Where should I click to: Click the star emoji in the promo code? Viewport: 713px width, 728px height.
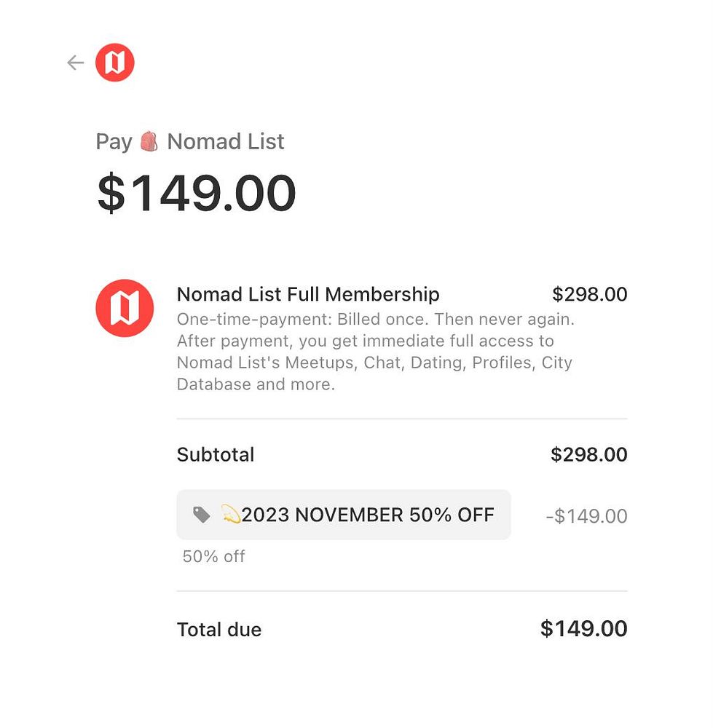230,515
